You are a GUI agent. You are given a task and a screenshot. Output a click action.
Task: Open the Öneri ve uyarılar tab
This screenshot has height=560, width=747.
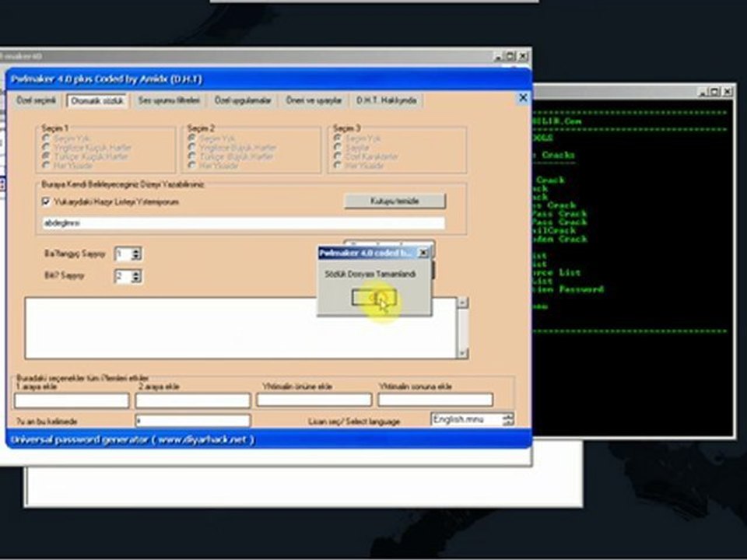(314, 100)
